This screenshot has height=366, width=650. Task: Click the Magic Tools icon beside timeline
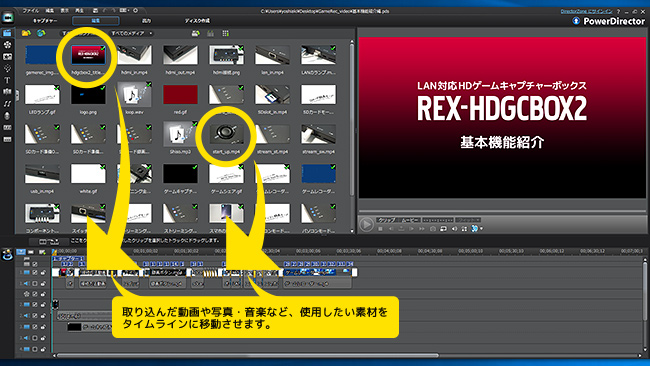(x=7, y=255)
